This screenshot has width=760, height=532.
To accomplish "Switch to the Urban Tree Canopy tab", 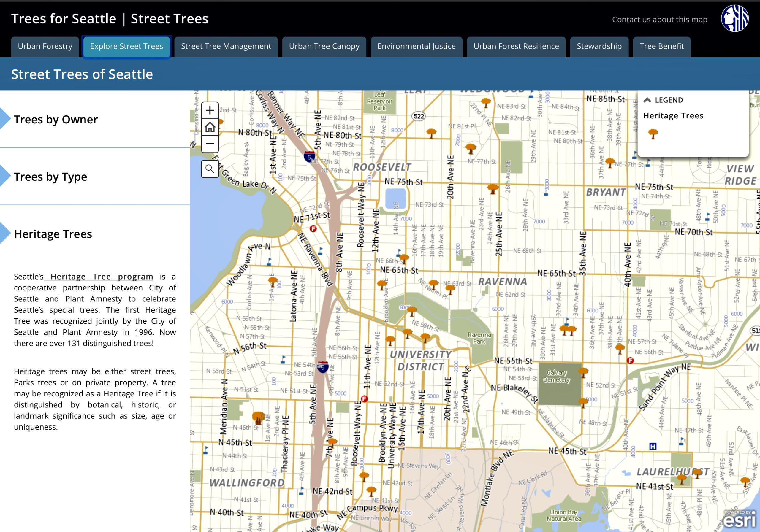I will point(324,46).
